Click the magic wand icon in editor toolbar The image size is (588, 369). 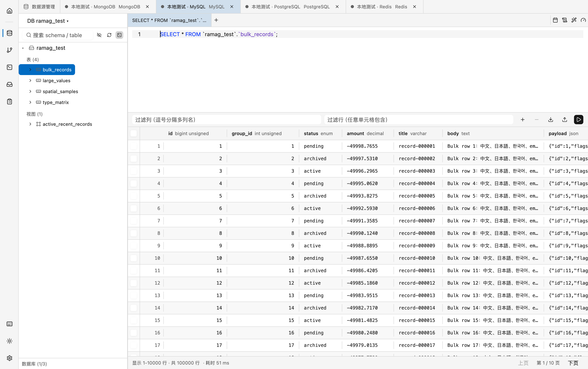(574, 20)
